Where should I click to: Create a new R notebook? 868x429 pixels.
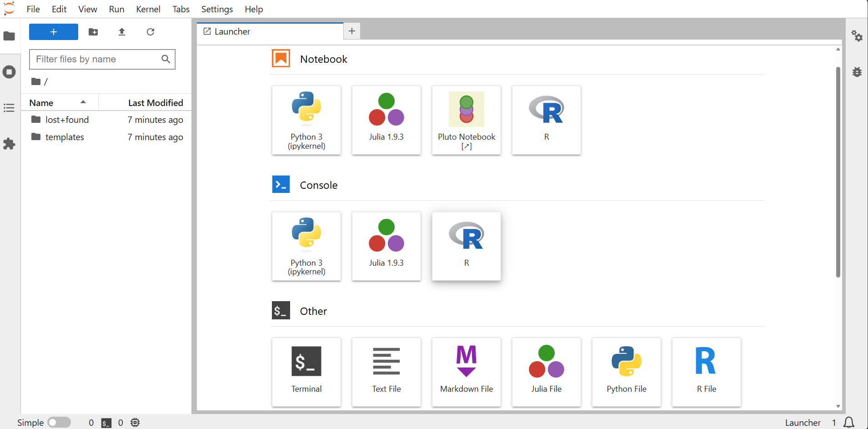[x=547, y=120]
